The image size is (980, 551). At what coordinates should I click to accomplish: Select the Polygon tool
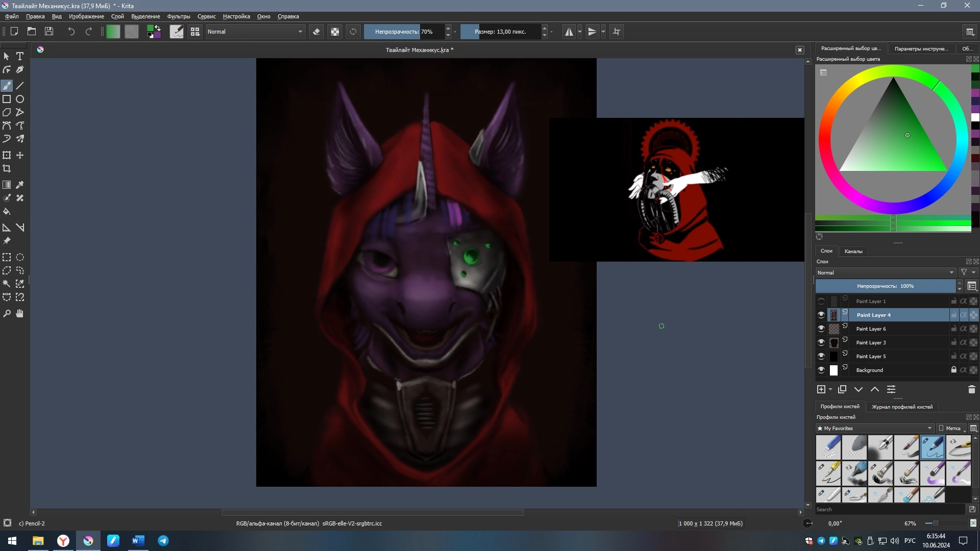tap(7, 112)
